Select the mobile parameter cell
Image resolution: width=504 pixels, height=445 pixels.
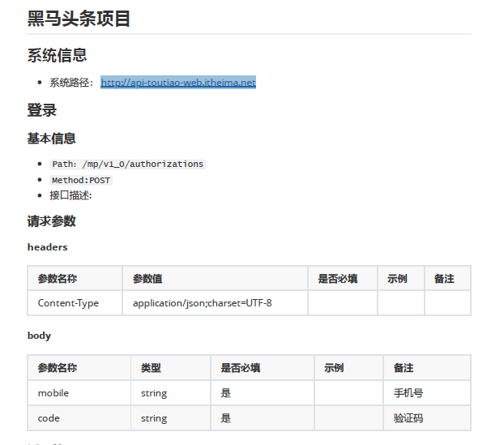pyautogui.click(x=79, y=393)
